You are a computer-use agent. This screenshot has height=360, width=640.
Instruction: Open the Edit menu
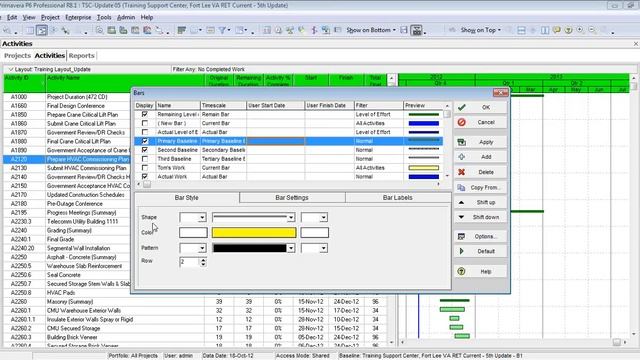click(12, 18)
